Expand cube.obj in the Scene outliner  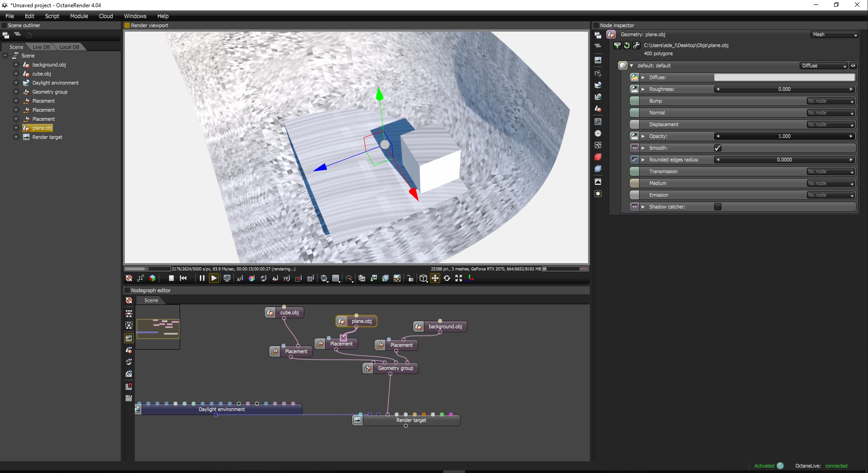(x=16, y=74)
